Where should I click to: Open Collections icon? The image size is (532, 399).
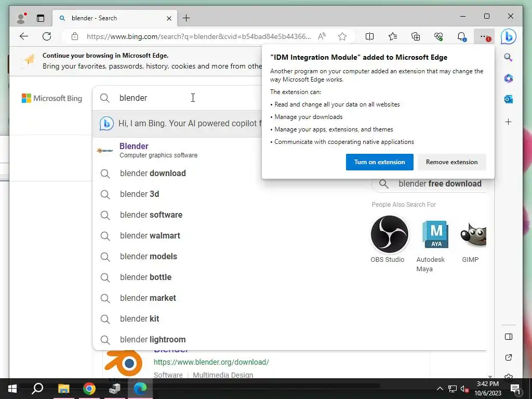[416, 36]
